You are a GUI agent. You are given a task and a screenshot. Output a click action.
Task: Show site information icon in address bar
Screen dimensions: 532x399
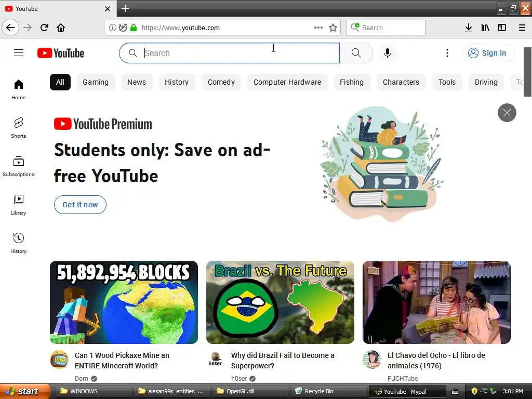point(112,28)
